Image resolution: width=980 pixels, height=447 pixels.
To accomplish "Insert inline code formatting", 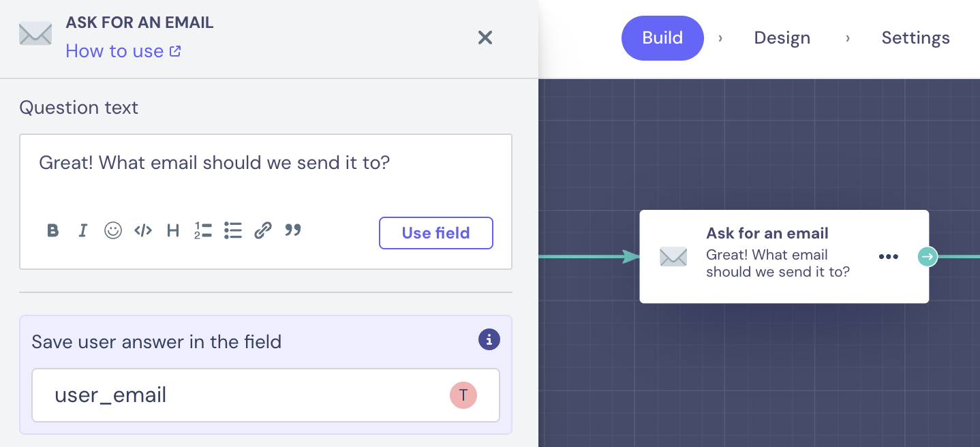I will pos(143,231).
